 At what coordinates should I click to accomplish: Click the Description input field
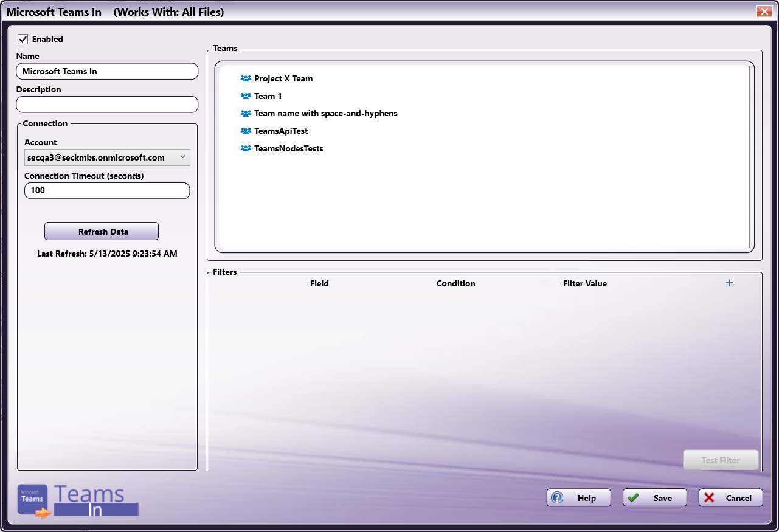(x=107, y=105)
